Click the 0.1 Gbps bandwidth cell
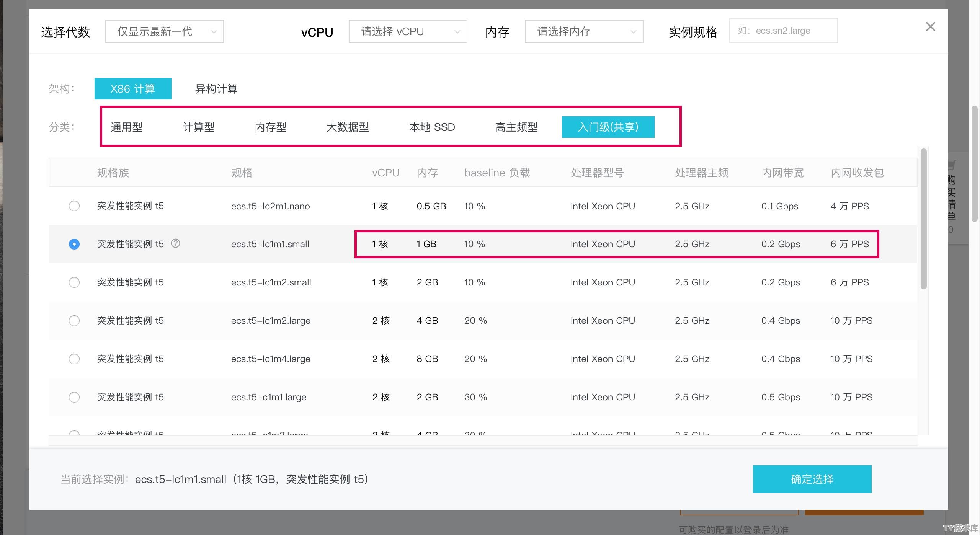Viewport: 980px width, 535px height. click(780, 206)
